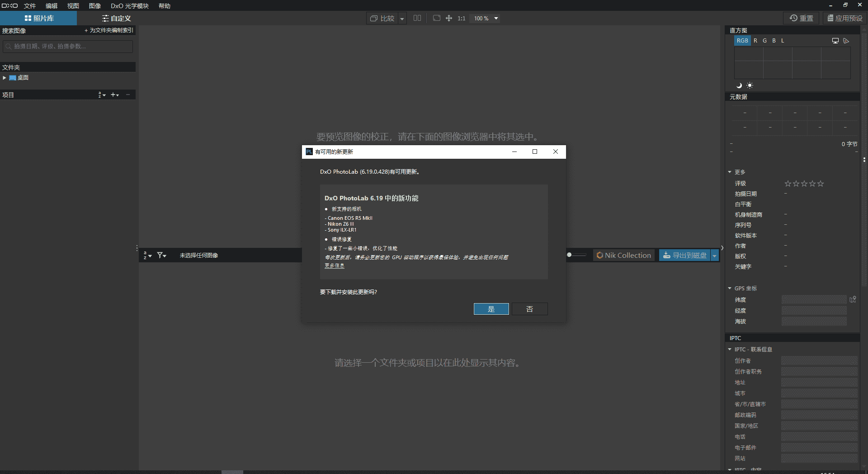
Task: Open the image browser filter funnel
Action: 161,256
